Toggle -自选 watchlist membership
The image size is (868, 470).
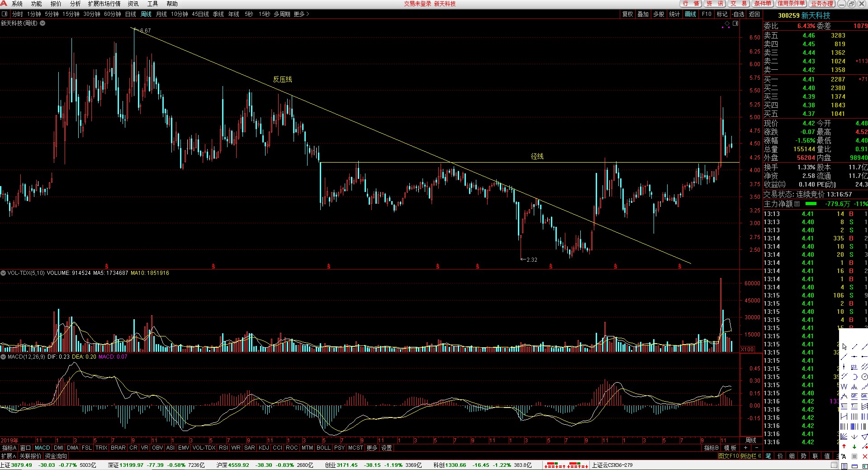tap(738, 14)
